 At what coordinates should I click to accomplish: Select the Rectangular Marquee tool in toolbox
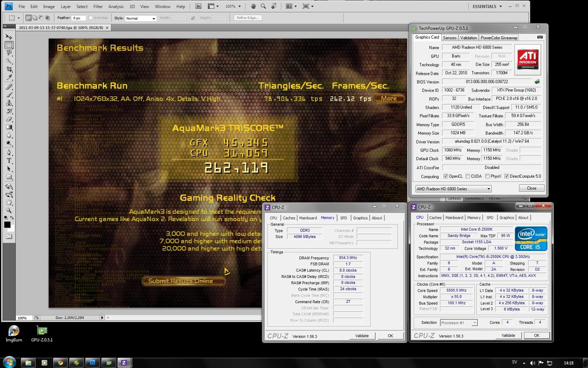[x=9, y=45]
